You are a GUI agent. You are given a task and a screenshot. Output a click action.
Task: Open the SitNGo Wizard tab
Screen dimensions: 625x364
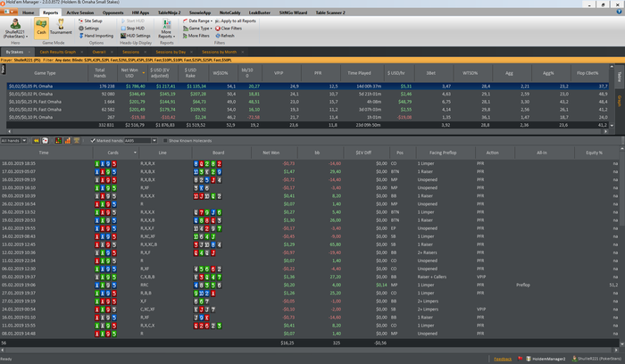(293, 12)
